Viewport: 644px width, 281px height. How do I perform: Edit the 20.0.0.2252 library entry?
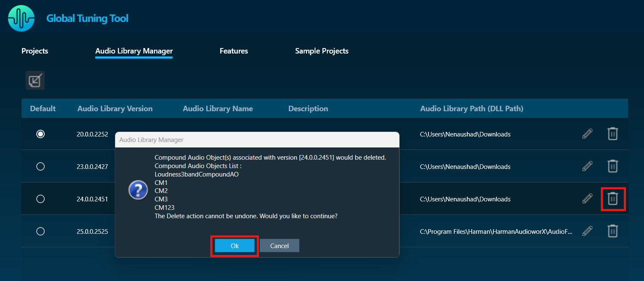[x=587, y=134]
